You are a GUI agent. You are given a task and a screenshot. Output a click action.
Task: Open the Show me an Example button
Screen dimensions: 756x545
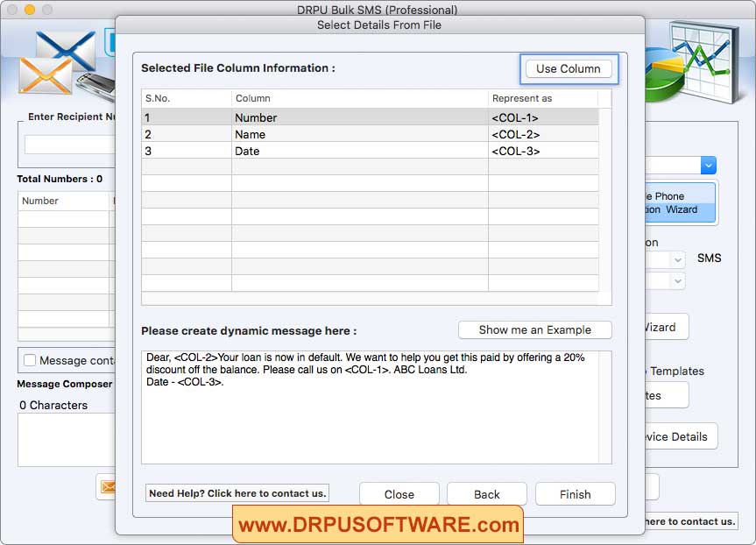(x=534, y=330)
